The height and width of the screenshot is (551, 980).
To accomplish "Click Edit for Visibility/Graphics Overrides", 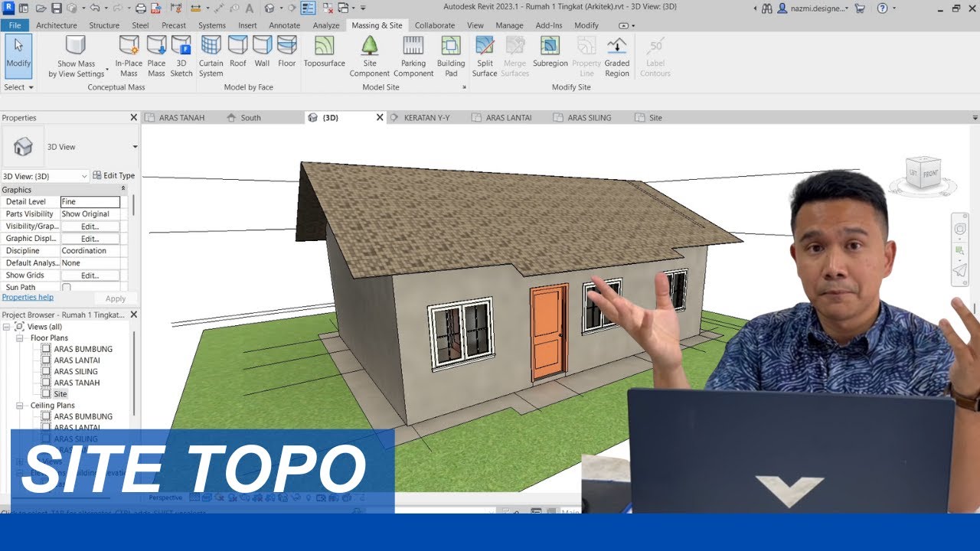I will coord(90,227).
